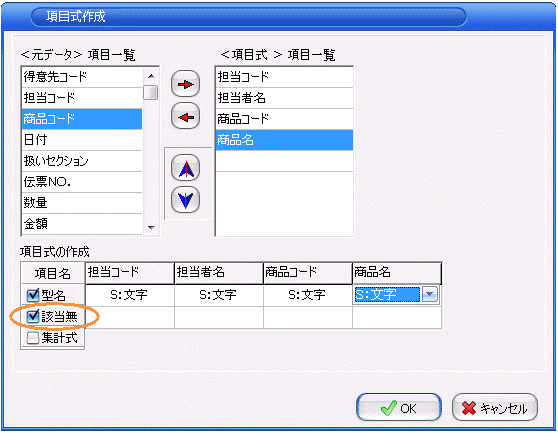The width and height of the screenshot is (558, 433).
Task: Click the 担当者名 column header
Action: click(x=219, y=273)
